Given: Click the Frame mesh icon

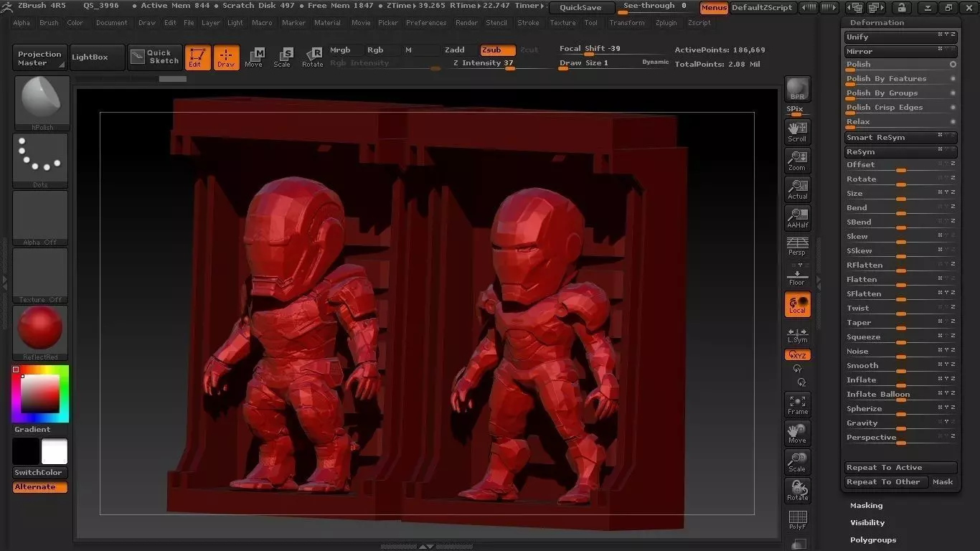Looking at the screenshot, I should tap(797, 405).
